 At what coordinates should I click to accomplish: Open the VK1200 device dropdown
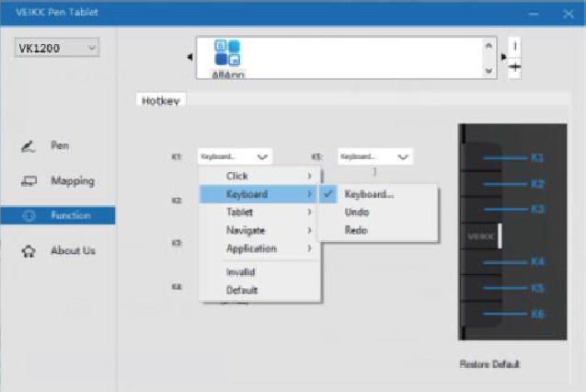point(57,48)
